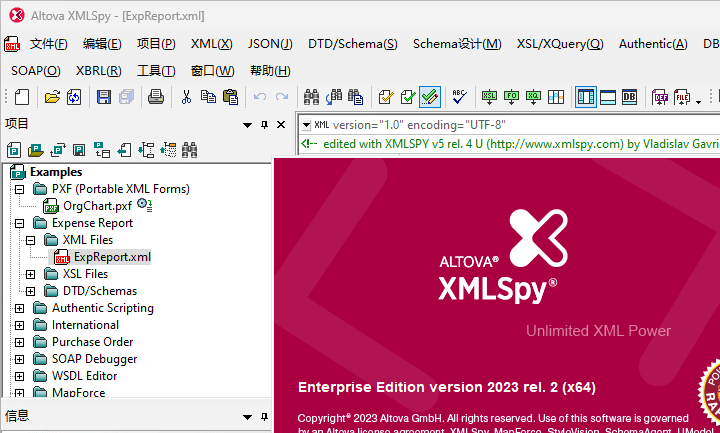Open the 文件(F) menu

[48, 44]
